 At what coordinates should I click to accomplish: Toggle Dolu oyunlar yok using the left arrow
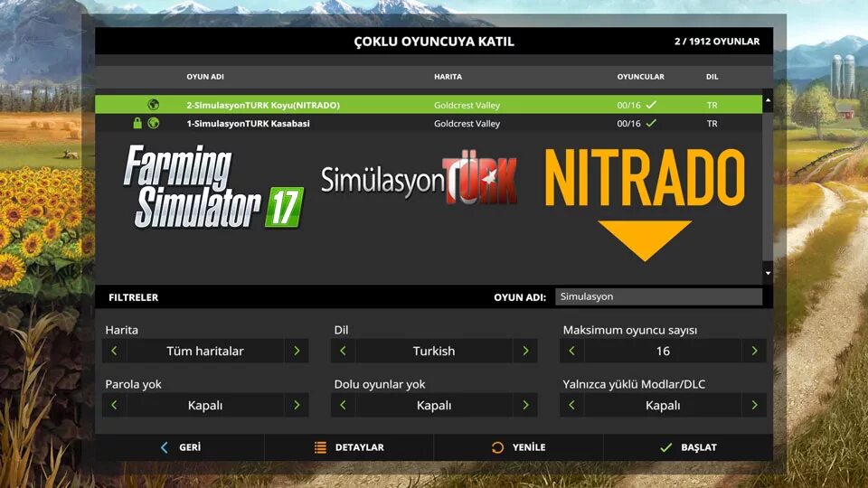pos(344,405)
